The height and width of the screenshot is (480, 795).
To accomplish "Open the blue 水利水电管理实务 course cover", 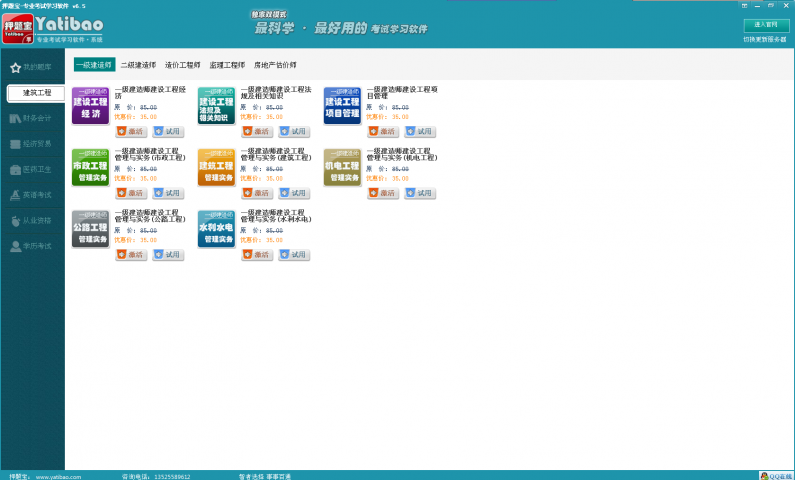I will tap(216, 229).
